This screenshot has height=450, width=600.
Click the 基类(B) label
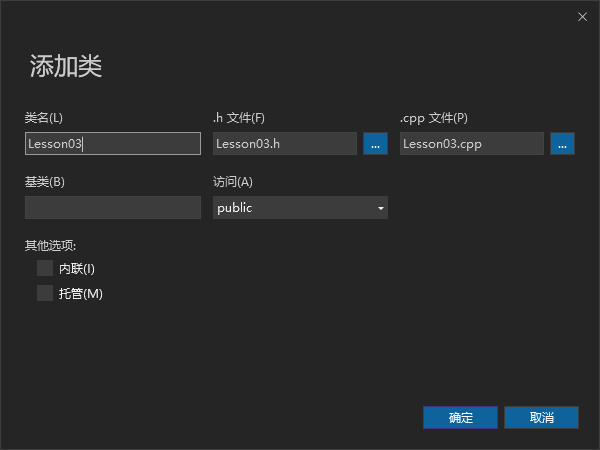pyautogui.click(x=45, y=182)
